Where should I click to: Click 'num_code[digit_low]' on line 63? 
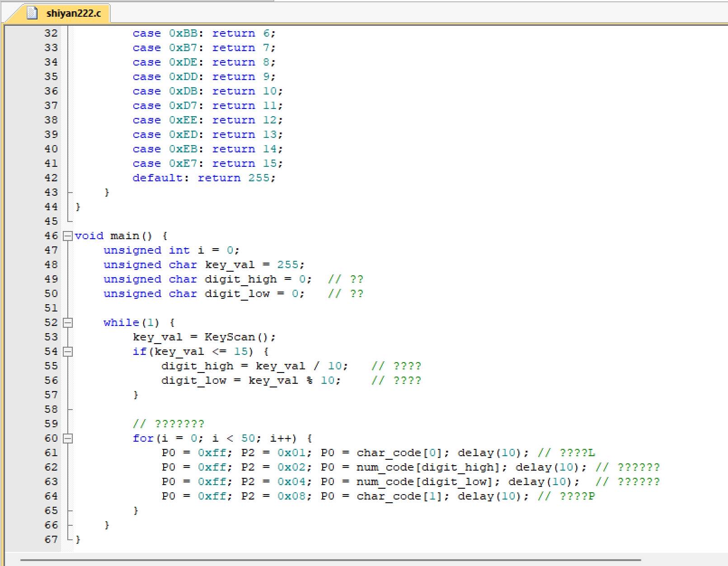425,482
